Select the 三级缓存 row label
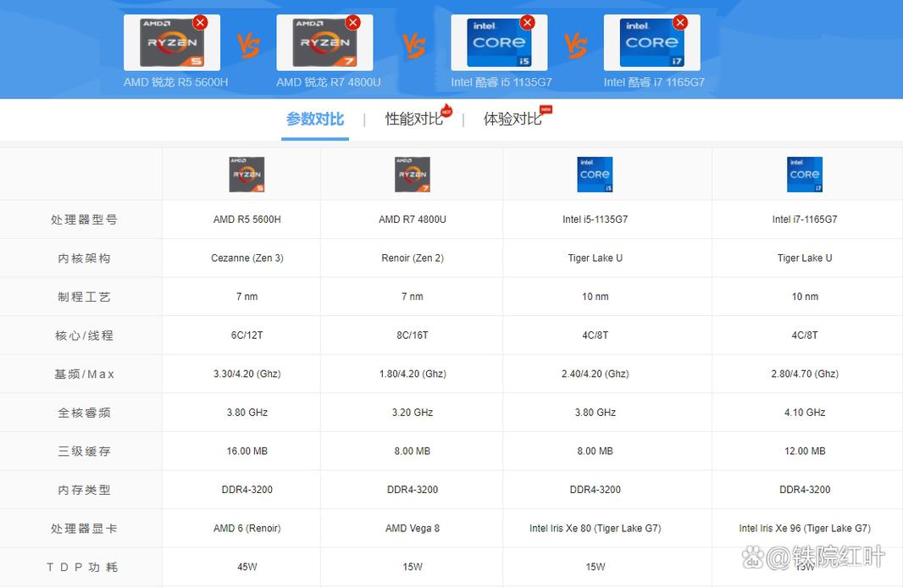The width and height of the screenshot is (903, 588). coord(84,451)
